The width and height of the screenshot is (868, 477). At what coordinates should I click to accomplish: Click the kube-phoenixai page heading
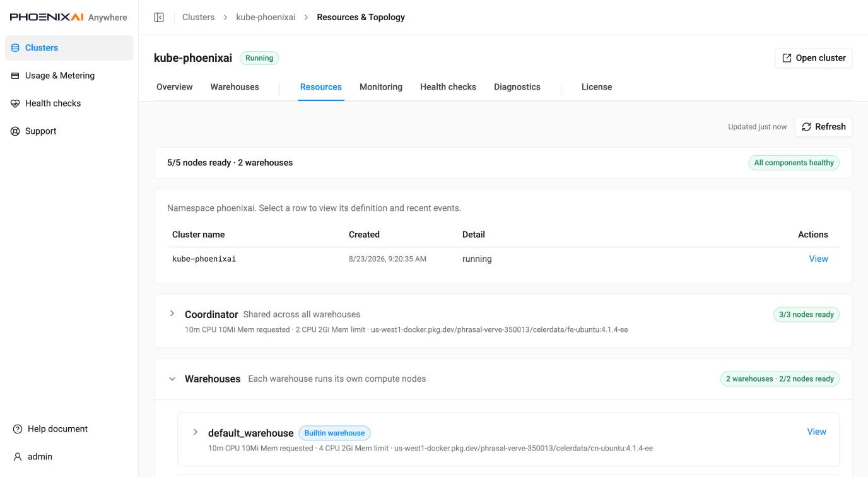click(193, 58)
